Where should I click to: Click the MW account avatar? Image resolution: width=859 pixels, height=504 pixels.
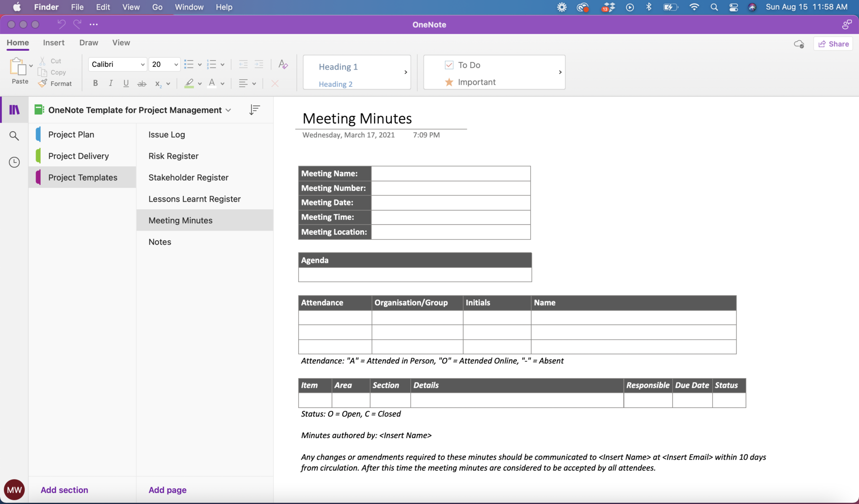pyautogui.click(x=14, y=490)
